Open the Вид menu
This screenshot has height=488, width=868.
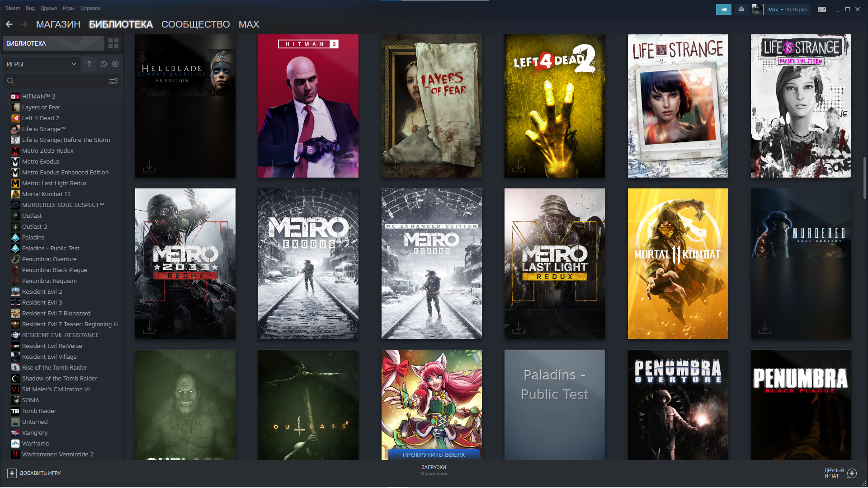click(30, 8)
